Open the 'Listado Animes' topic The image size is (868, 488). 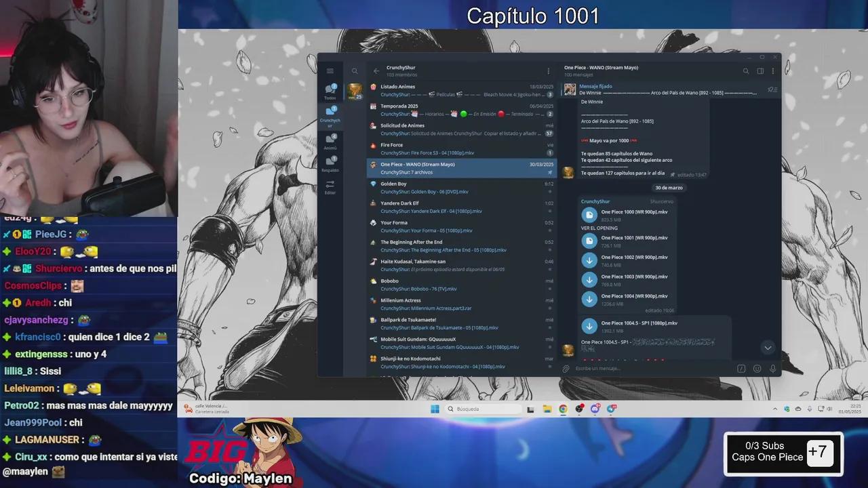click(461, 91)
